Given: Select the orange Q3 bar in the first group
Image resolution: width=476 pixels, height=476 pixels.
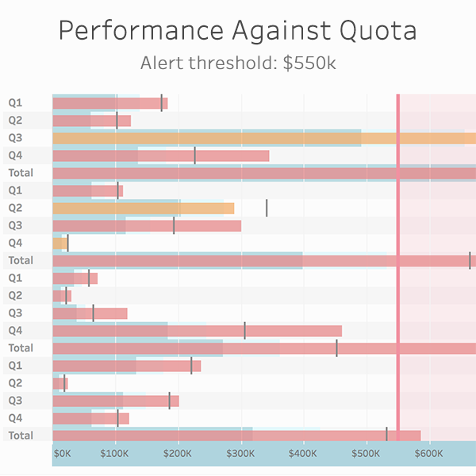Looking at the screenshot, I should 262,138.
